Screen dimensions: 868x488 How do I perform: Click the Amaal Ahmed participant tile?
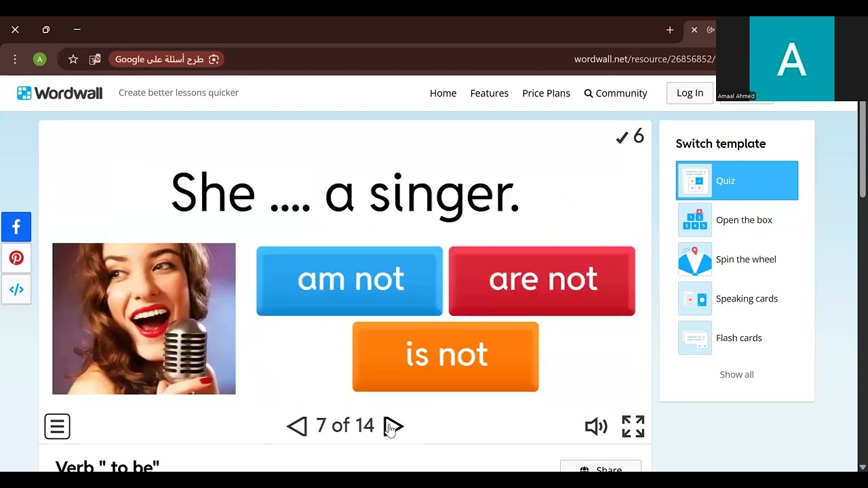pyautogui.click(x=792, y=59)
